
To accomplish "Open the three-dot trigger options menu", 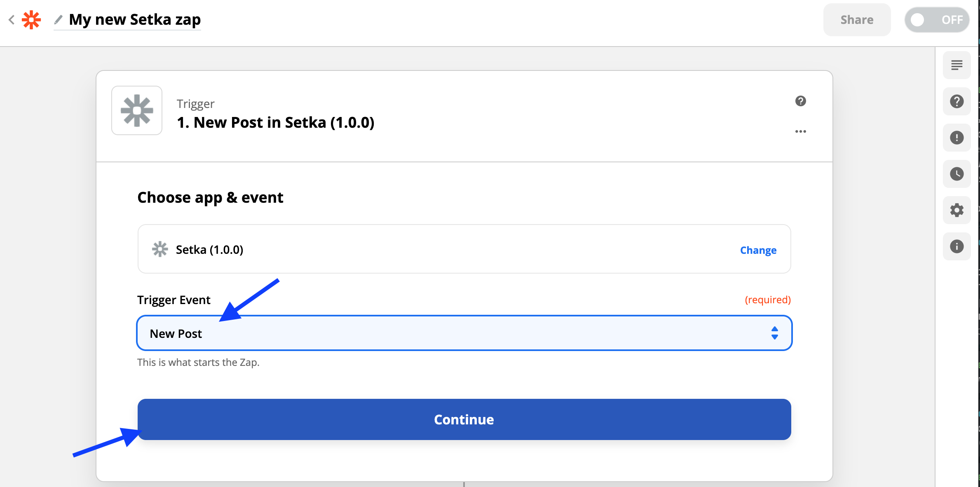I will tap(800, 131).
